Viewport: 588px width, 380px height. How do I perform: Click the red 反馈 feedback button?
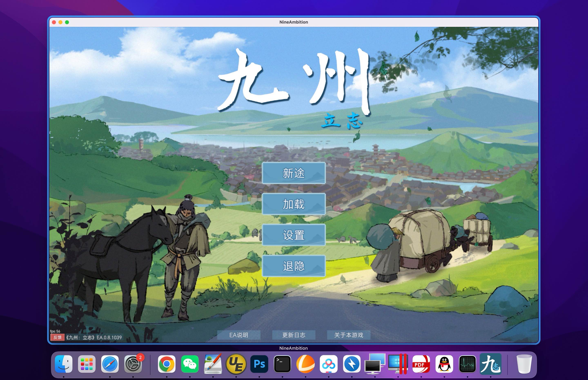click(57, 337)
